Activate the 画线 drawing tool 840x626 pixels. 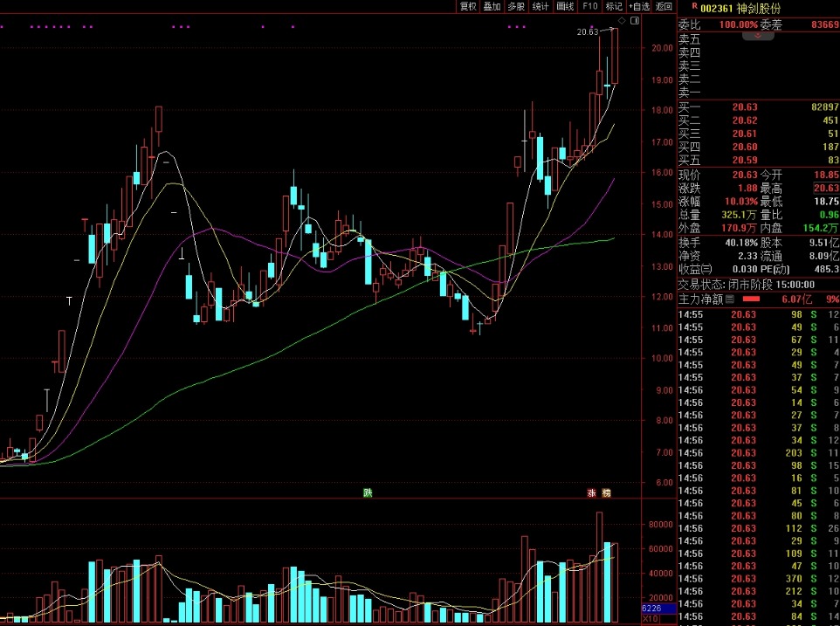coord(566,6)
